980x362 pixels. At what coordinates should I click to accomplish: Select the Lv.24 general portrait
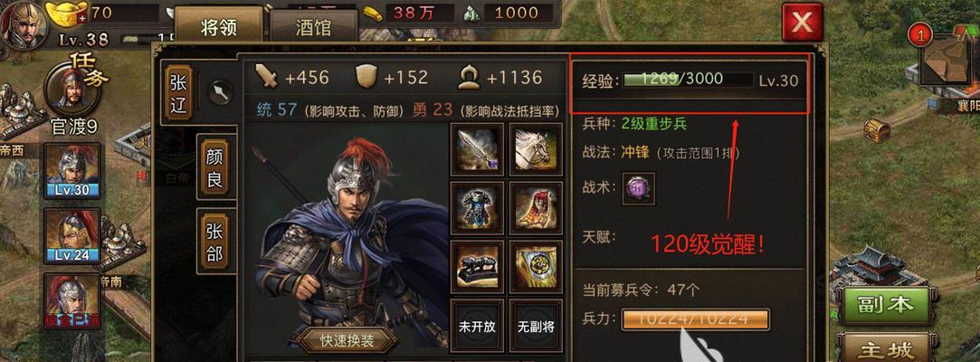point(71,235)
